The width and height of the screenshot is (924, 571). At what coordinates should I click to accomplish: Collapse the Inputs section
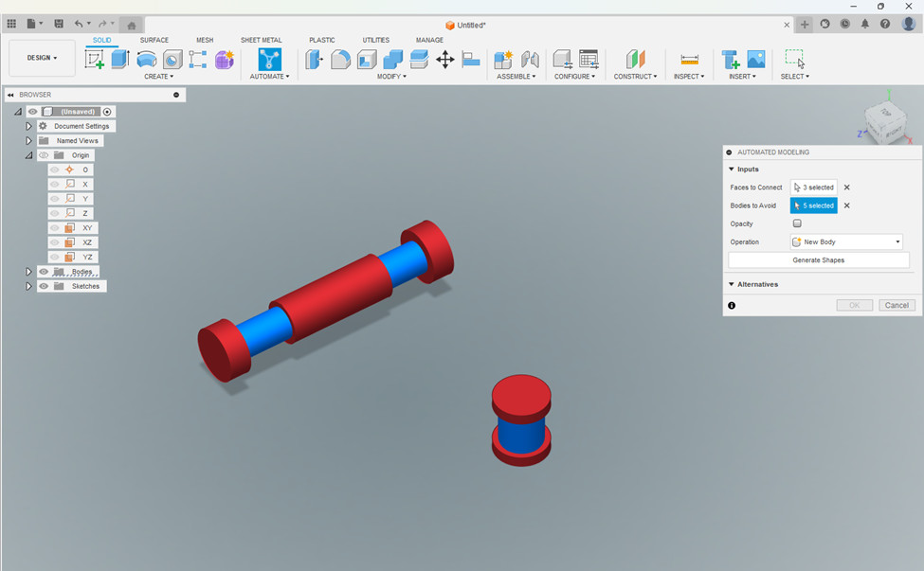tap(732, 169)
